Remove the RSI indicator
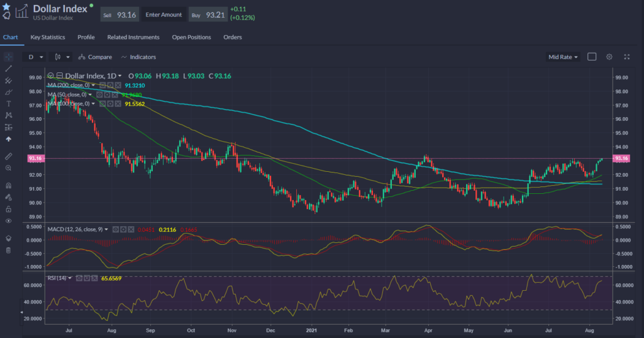Viewport: 644px width, 338px height. (x=94, y=278)
